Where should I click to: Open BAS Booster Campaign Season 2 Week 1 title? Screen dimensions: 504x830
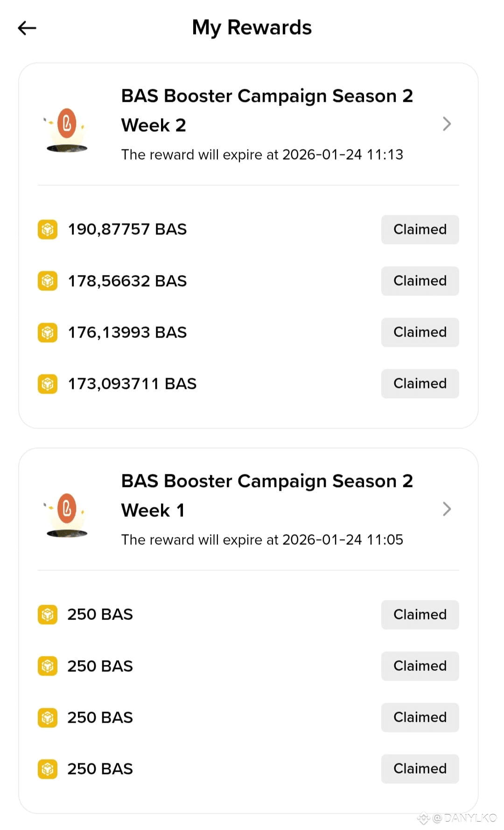(x=267, y=496)
